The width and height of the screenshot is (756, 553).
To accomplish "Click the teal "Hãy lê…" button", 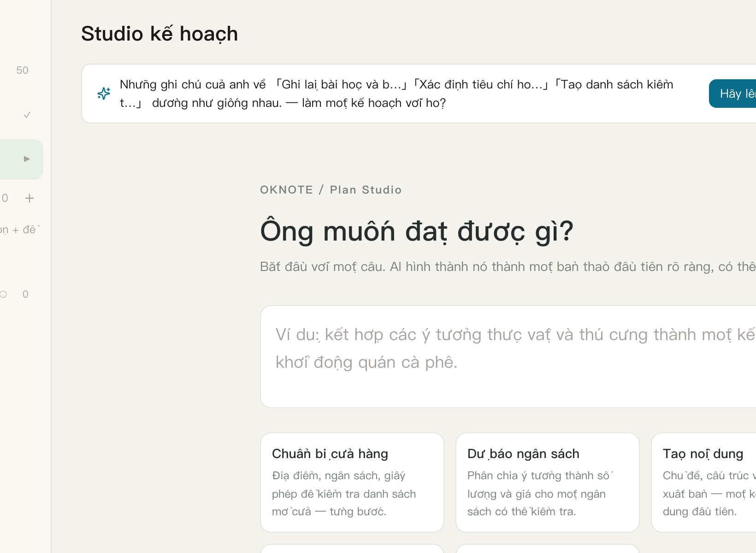I will coord(732,94).
